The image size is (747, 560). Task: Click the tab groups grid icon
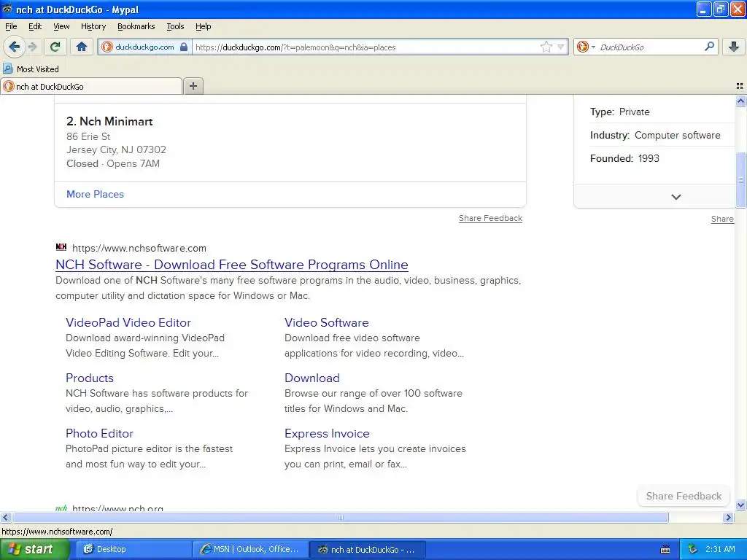[740, 86]
